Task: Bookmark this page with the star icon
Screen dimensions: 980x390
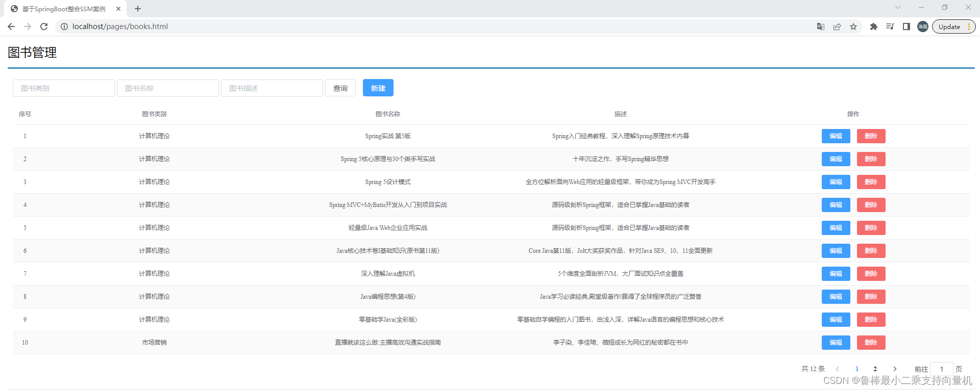Action: tap(853, 27)
